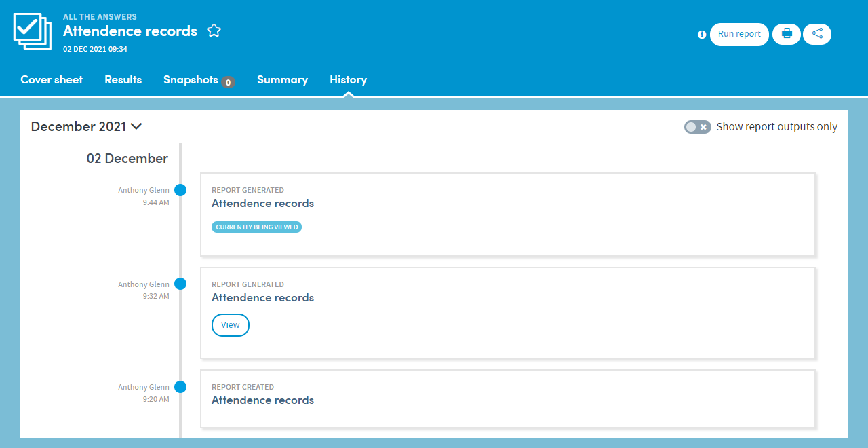Viewport: 868px width, 448px height.
Task: Select the Summary tab
Action: [282, 80]
